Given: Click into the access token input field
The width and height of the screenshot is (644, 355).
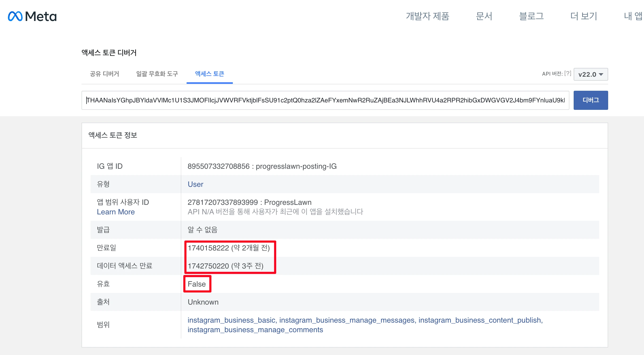Looking at the screenshot, I should (x=325, y=100).
